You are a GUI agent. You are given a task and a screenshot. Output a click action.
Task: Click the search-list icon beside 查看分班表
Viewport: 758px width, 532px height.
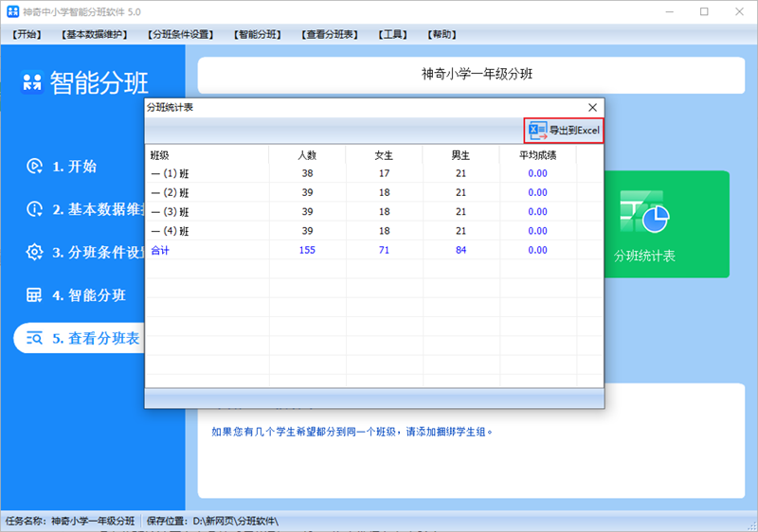click(34, 337)
